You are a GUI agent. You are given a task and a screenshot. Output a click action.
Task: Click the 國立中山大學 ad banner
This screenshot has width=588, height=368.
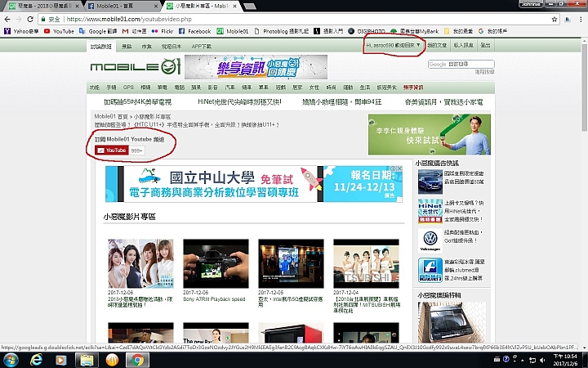[254, 184]
